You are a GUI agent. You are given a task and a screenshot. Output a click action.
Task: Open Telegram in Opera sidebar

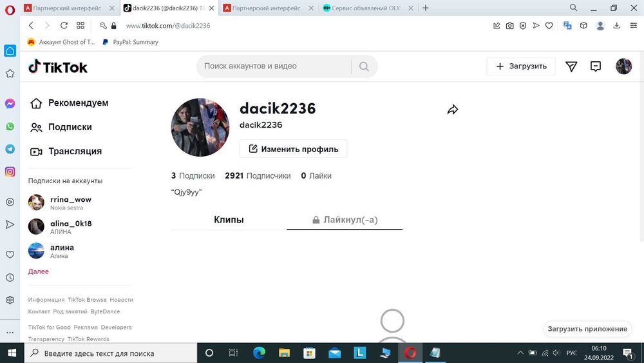tap(10, 149)
